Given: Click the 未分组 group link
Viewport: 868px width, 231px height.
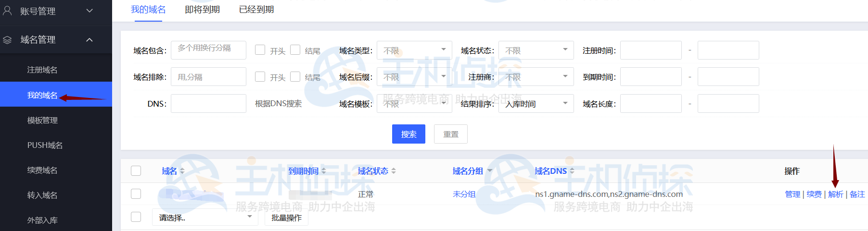Looking at the screenshot, I should (x=464, y=194).
